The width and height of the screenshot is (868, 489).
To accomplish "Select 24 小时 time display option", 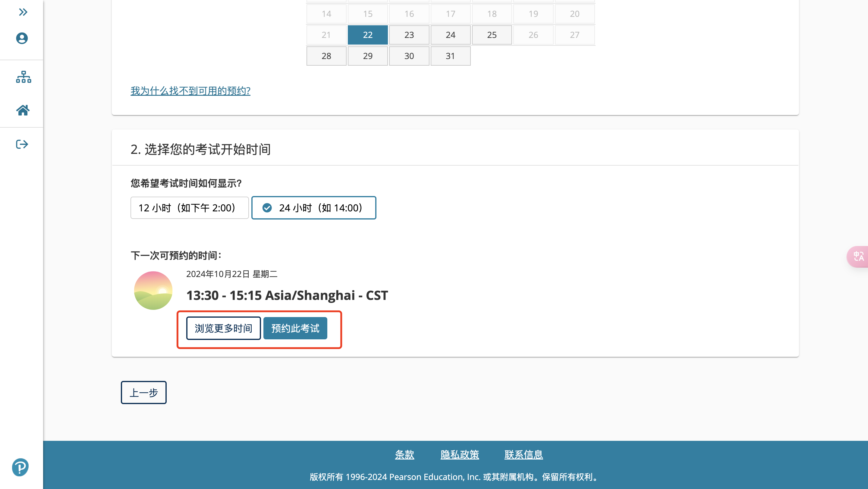I will pyautogui.click(x=314, y=208).
